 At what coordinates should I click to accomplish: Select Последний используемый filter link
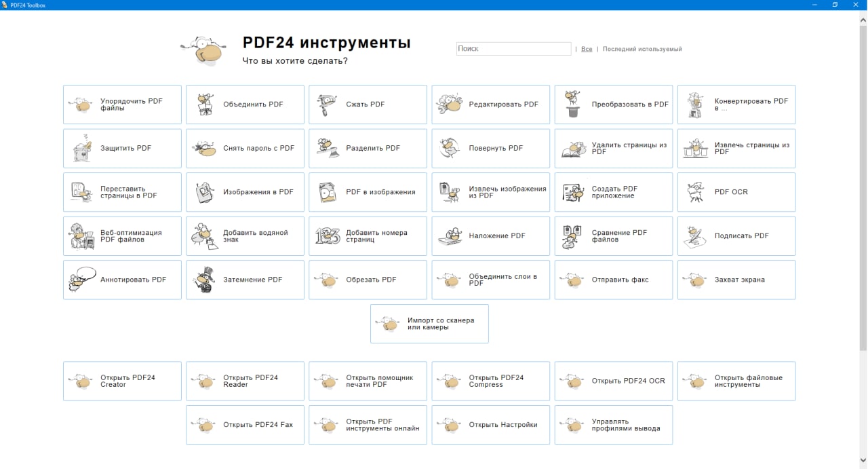coord(642,49)
